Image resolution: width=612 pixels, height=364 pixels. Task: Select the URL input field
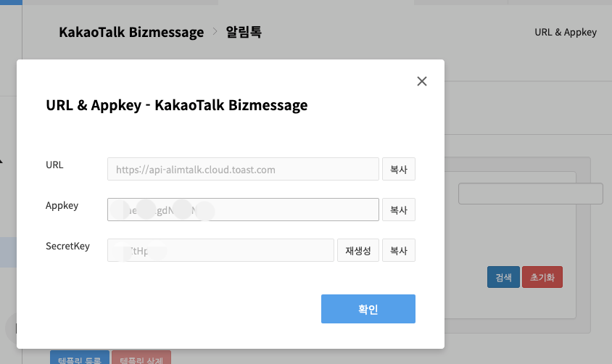pos(243,169)
